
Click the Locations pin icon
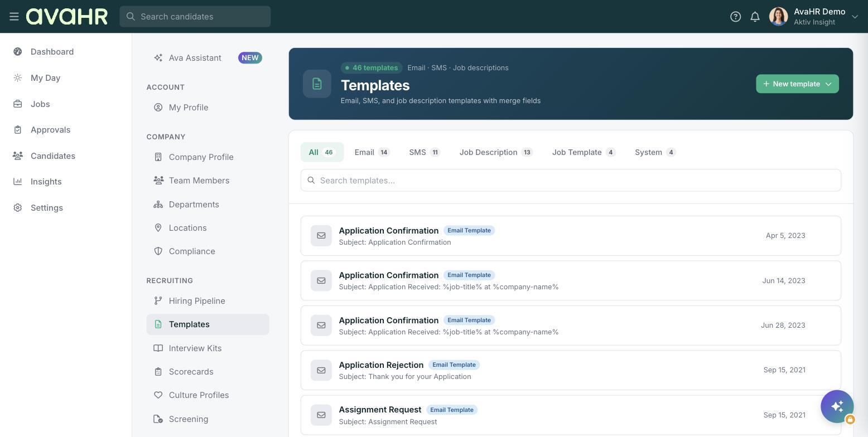tap(158, 228)
